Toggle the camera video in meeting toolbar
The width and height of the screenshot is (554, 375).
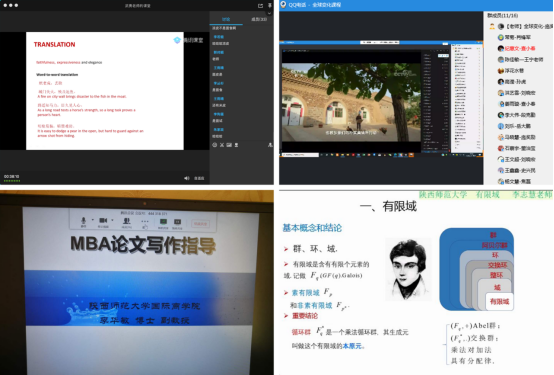(103, 220)
